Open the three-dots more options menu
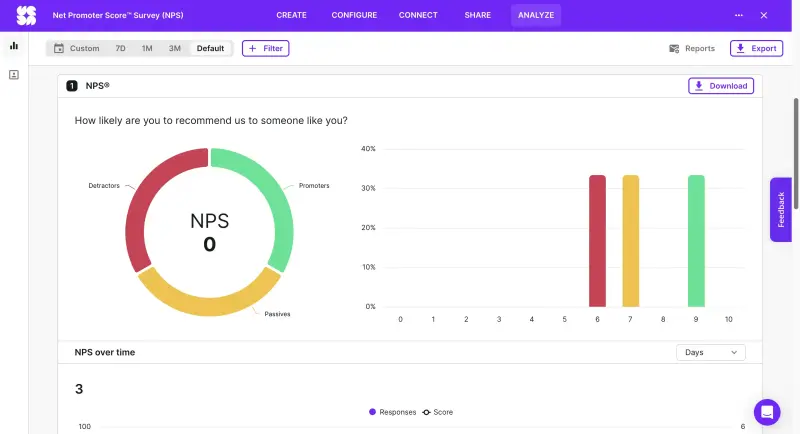Screen dimensions: 800x434 [738, 15]
